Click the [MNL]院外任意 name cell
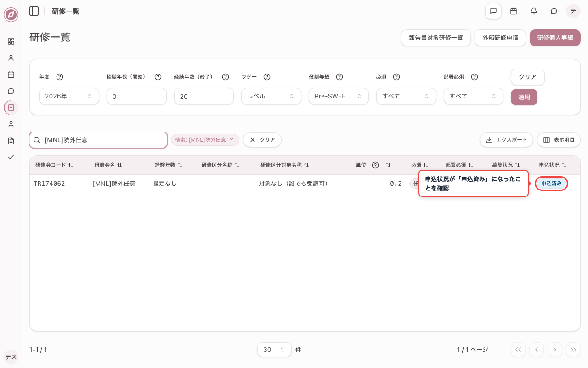 [114, 184]
